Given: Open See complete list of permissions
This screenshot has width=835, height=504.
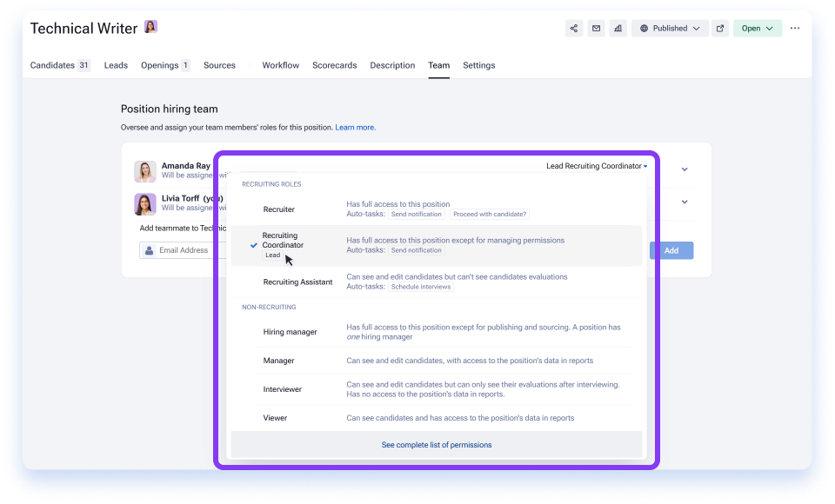Looking at the screenshot, I should coord(436,445).
